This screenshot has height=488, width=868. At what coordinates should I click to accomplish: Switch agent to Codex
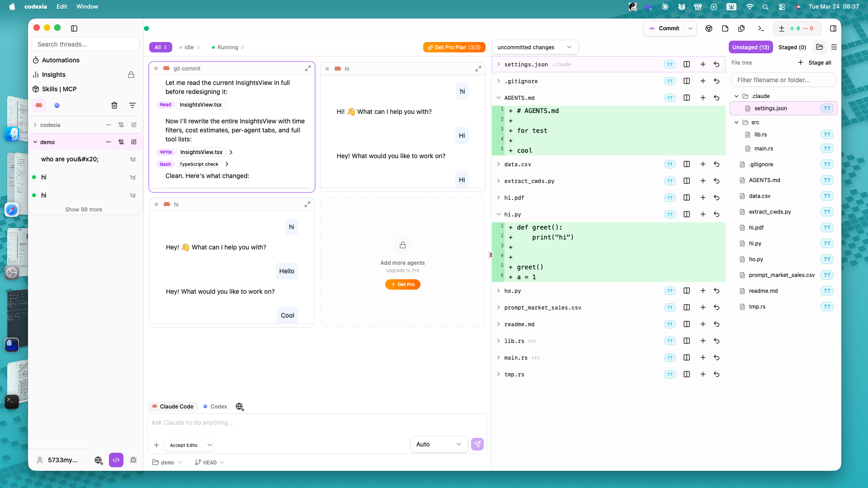(x=215, y=407)
